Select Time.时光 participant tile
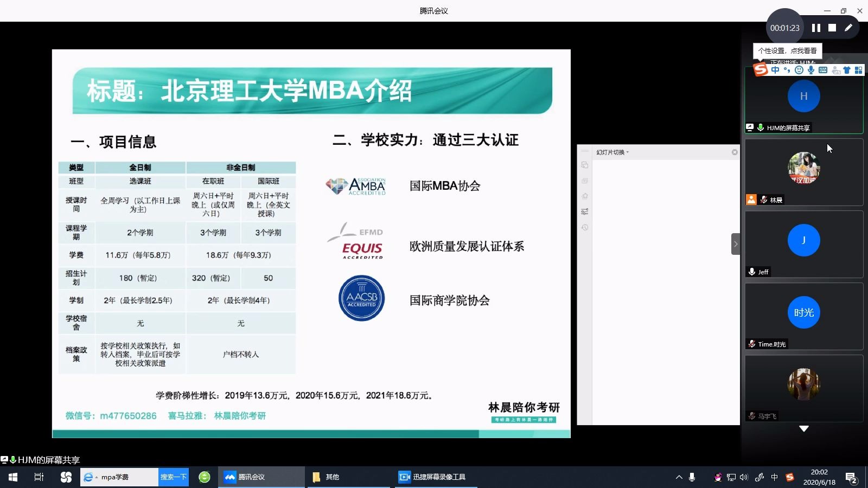Screen dimensions: 868x488 pos(804,316)
